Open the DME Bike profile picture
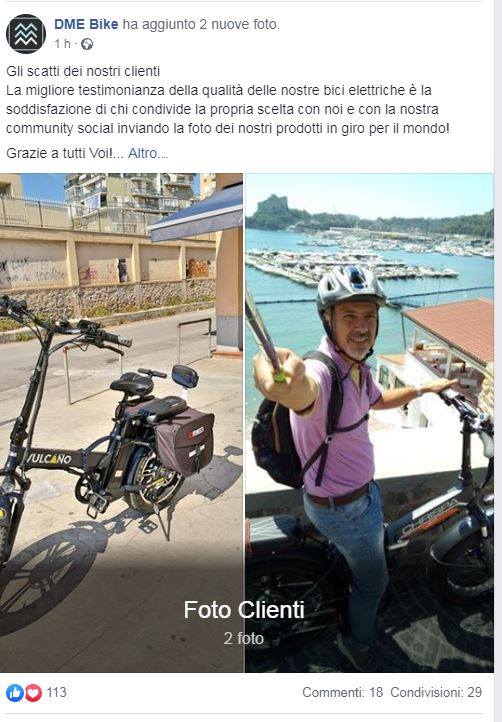The width and height of the screenshot is (502, 722). click(x=26, y=34)
